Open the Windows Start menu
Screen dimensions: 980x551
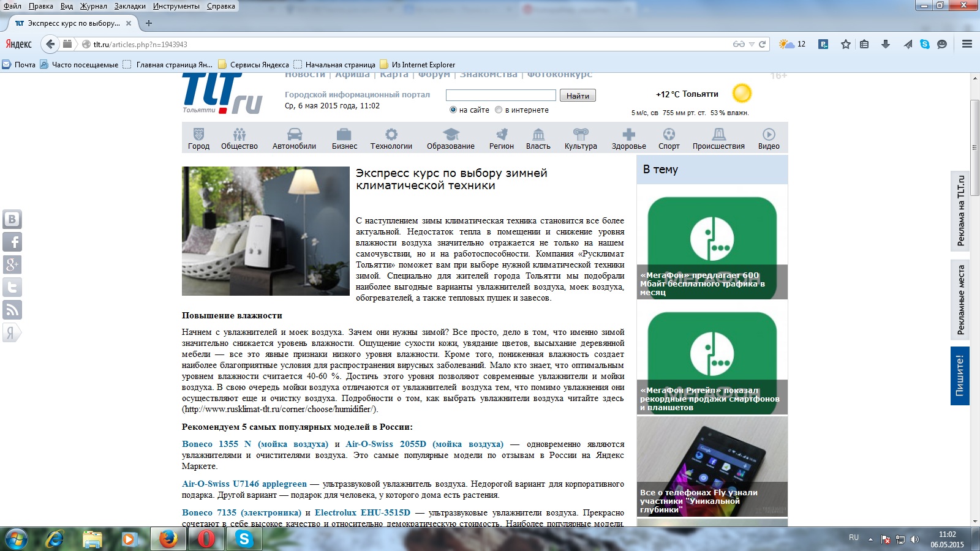tap(17, 539)
